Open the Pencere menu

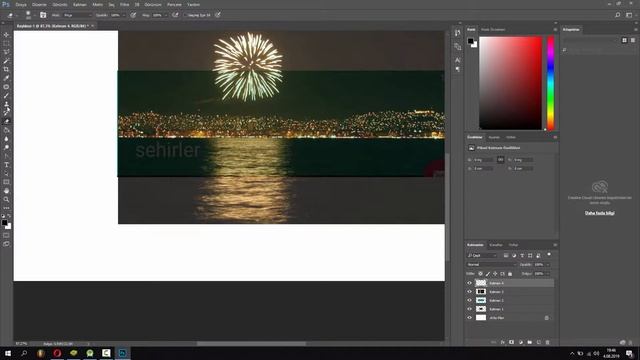(x=174, y=4)
